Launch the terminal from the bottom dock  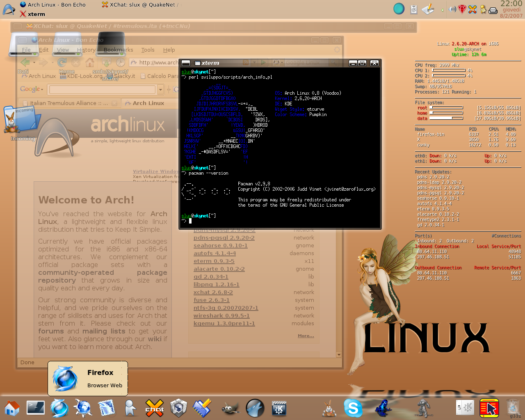36,407
